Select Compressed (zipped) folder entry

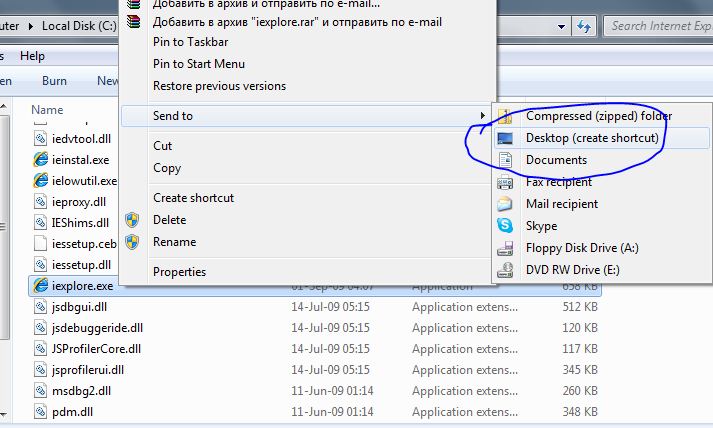pyautogui.click(x=601, y=116)
